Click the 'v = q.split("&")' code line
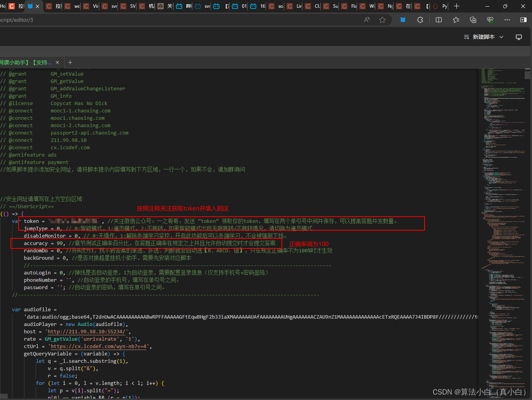Image resolution: width=532 pixels, height=400 pixels. (x=73, y=368)
